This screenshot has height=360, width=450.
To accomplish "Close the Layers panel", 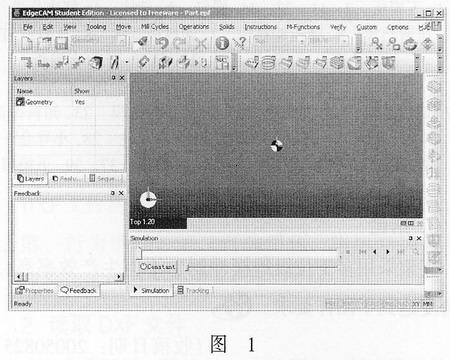I will [x=122, y=78].
